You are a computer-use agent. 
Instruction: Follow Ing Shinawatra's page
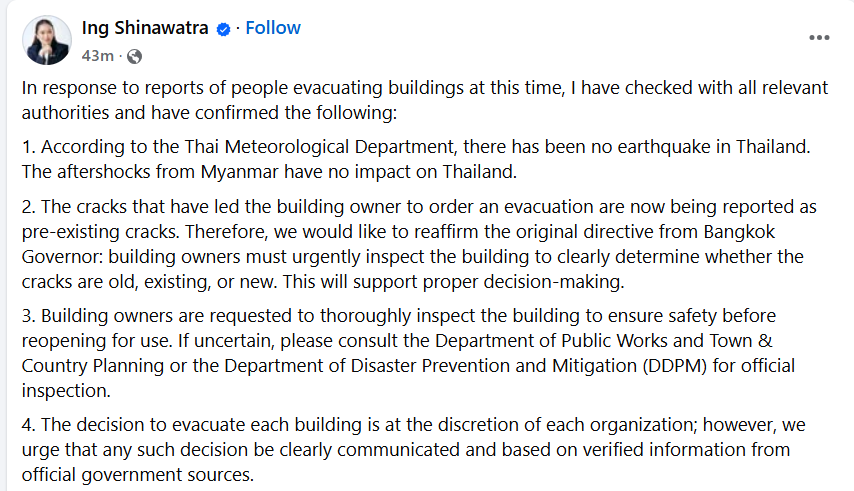pos(272,28)
